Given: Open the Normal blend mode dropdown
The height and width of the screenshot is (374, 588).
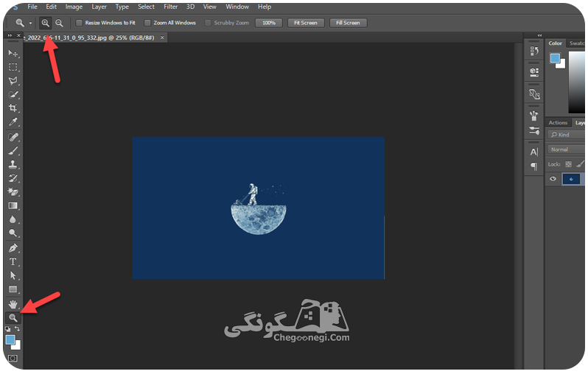Looking at the screenshot, I should [566, 149].
